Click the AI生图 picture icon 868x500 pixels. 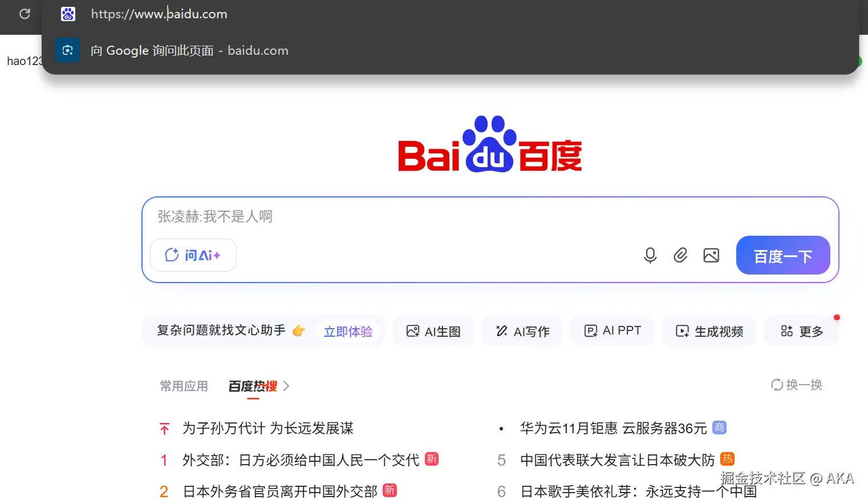[x=412, y=331]
